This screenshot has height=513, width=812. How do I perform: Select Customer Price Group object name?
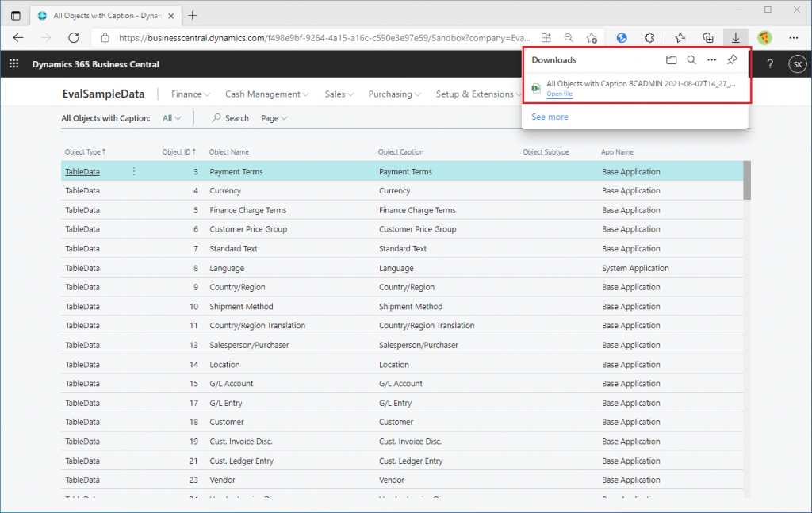click(x=248, y=229)
